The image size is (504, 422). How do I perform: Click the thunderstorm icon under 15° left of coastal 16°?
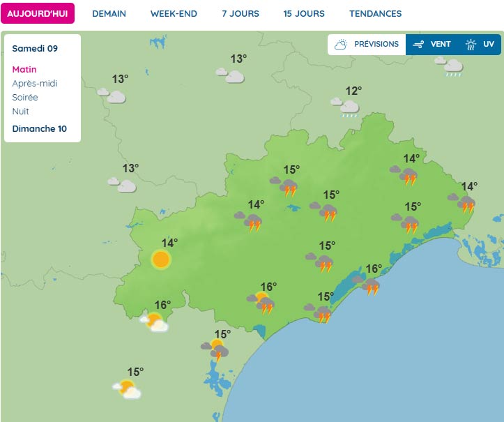click(x=319, y=263)
